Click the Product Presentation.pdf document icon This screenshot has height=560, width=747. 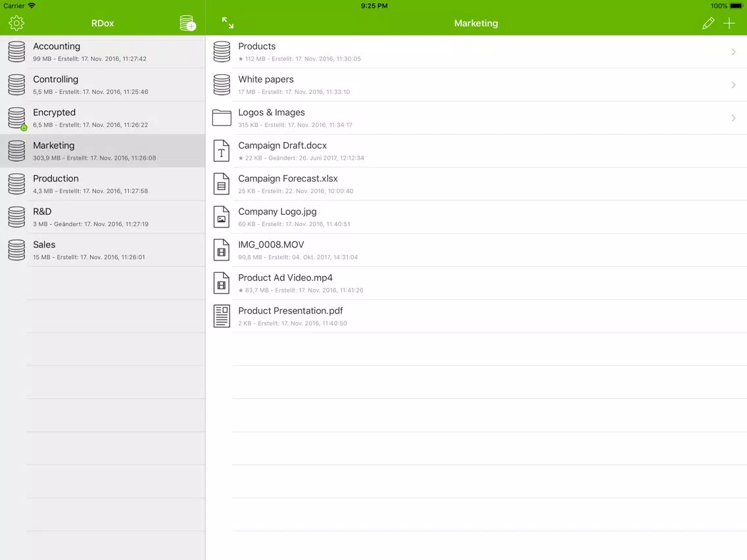point(222,316)
